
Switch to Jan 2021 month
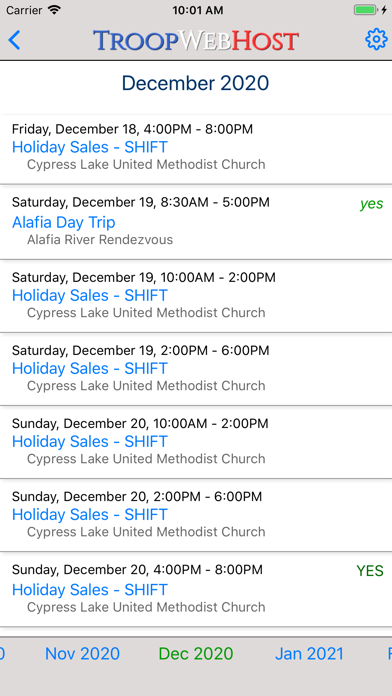pos(309,653)
